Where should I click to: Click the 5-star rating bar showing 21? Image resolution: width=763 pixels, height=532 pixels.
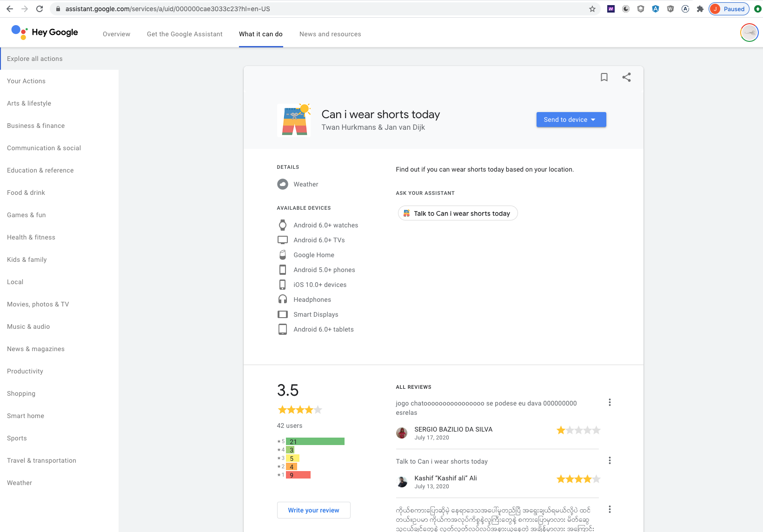point(315,441)
